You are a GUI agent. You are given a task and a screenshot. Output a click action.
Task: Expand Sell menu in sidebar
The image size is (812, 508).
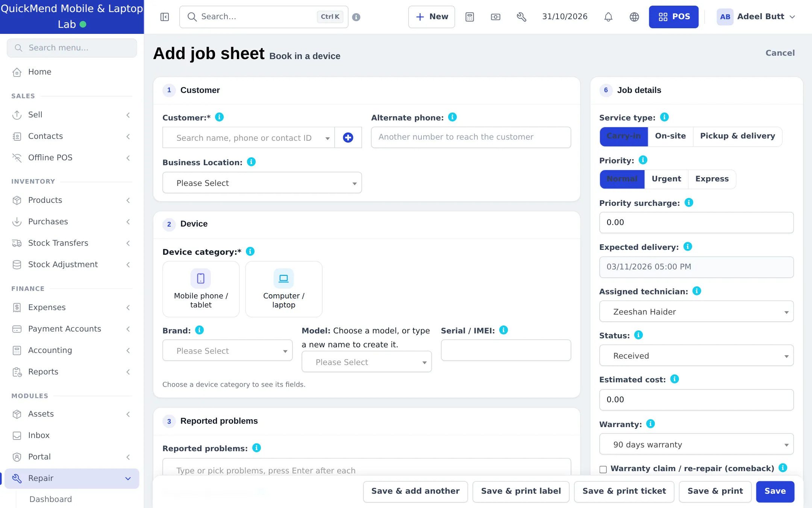(71, 115)
